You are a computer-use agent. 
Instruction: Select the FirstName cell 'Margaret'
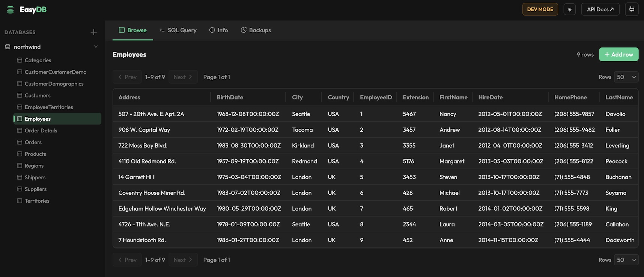tap(453, 161)
